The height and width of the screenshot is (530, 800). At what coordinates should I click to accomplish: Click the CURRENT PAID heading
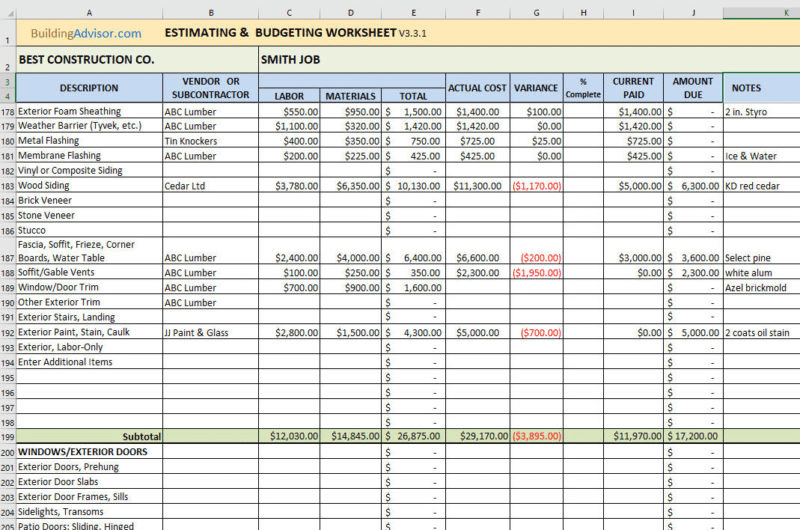[x=633, y=88]
